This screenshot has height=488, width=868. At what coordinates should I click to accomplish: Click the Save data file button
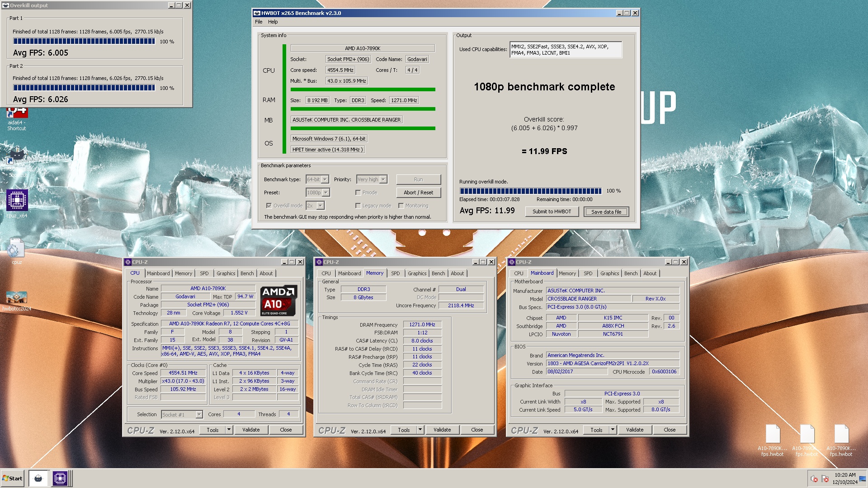(x=606, y=211)
